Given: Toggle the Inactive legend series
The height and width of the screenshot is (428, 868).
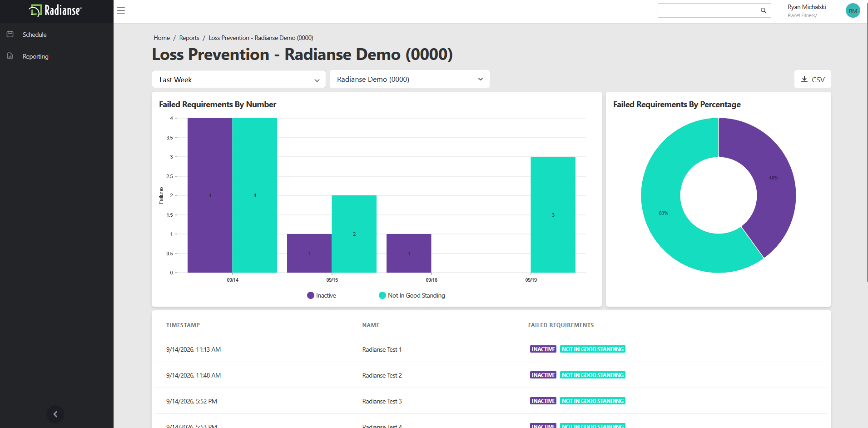Looking at the screenshot, I should coord(322,295).
